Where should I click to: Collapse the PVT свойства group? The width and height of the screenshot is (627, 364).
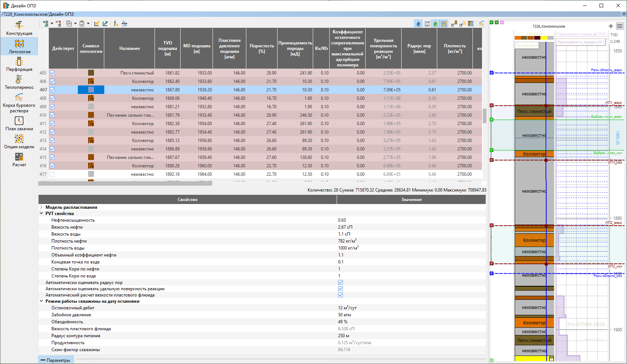(x=41, y=214)
